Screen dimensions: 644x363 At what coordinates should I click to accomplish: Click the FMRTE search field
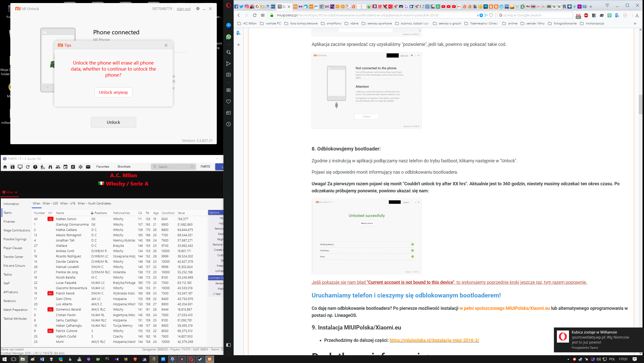click(174, 167)
